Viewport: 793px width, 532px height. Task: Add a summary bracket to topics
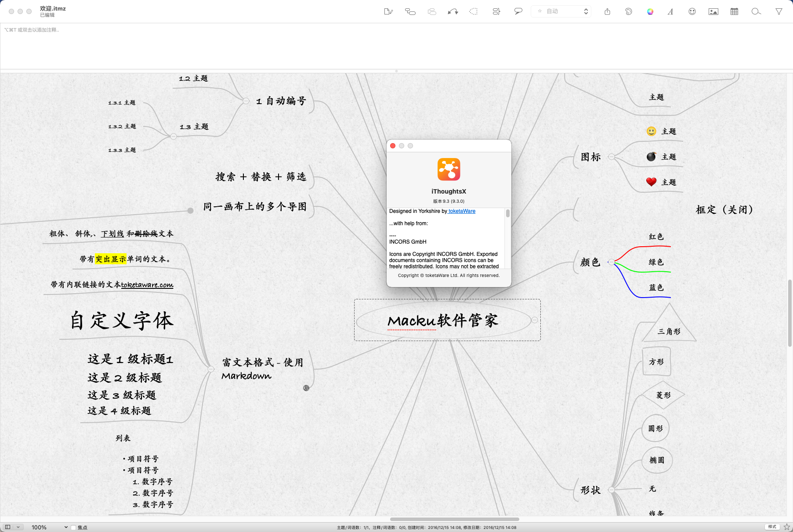tap(496, 11)
